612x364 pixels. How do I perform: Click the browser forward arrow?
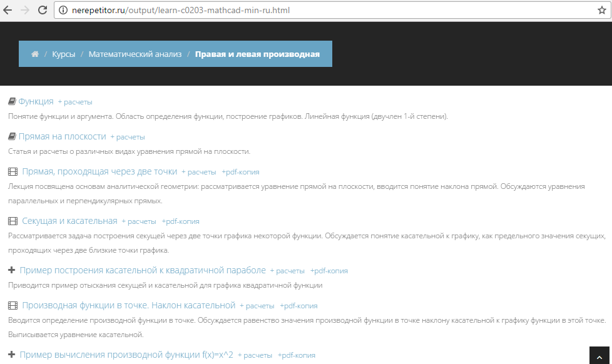[25, 10]
